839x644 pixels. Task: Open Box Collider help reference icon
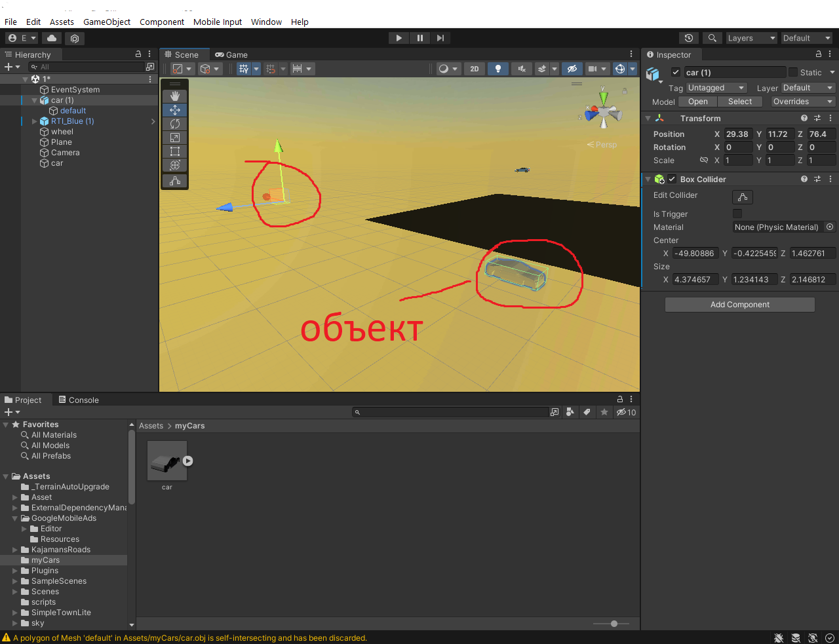pyautogui.click(x=804, y=179)
